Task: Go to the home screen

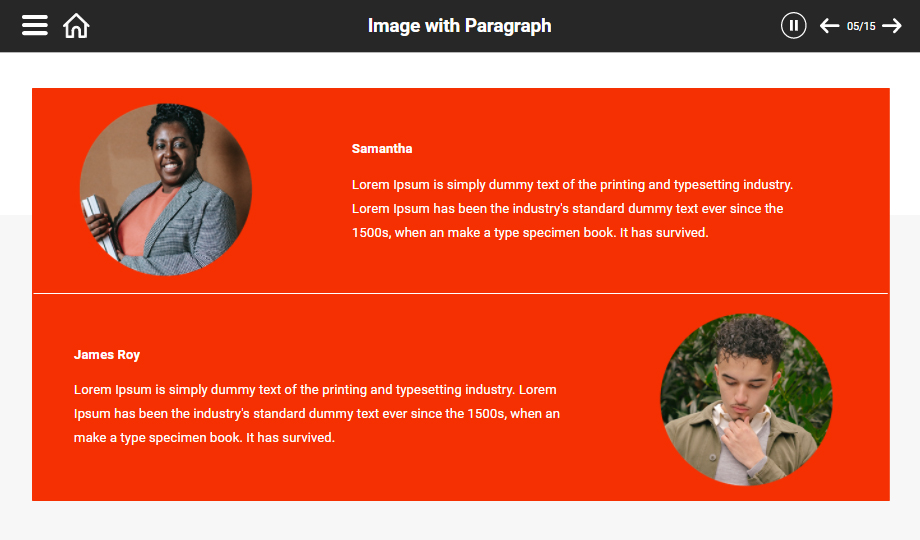Action: (76, 26)
